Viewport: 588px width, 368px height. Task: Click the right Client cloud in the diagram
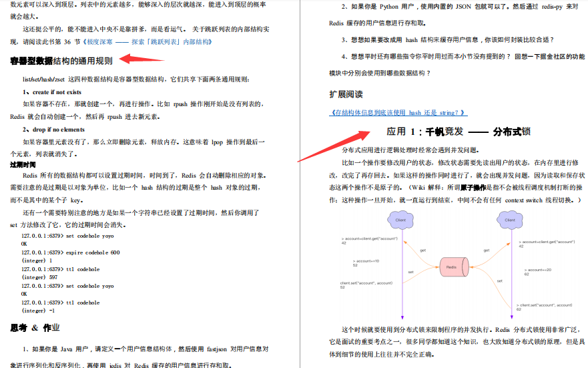510,220
